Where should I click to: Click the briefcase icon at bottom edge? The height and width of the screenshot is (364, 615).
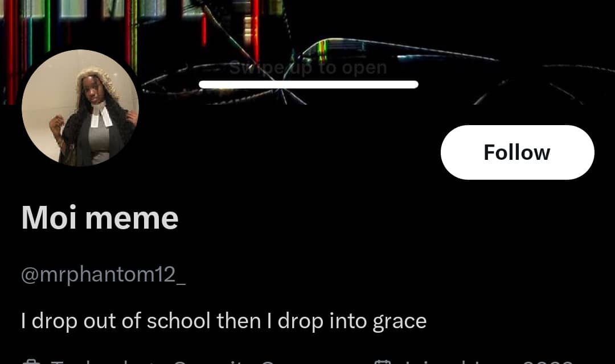[x=30, y=362]
